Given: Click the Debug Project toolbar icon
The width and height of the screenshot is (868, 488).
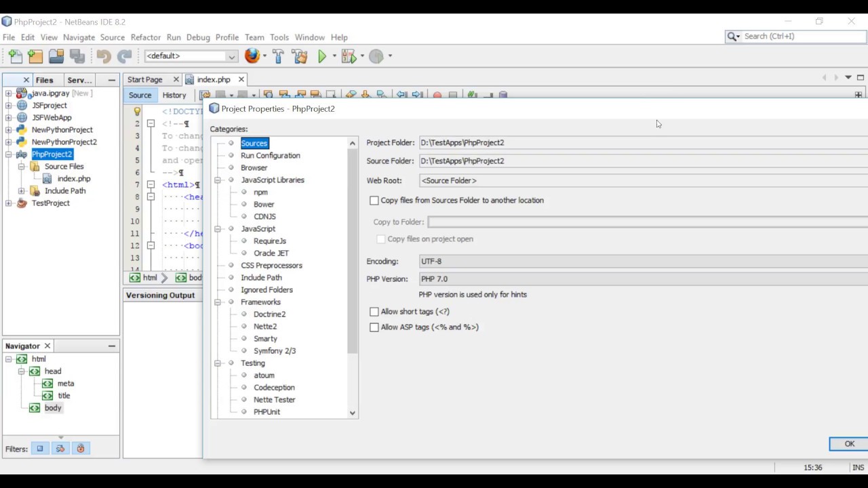Looking at the screenshot, I should (349, 56).
